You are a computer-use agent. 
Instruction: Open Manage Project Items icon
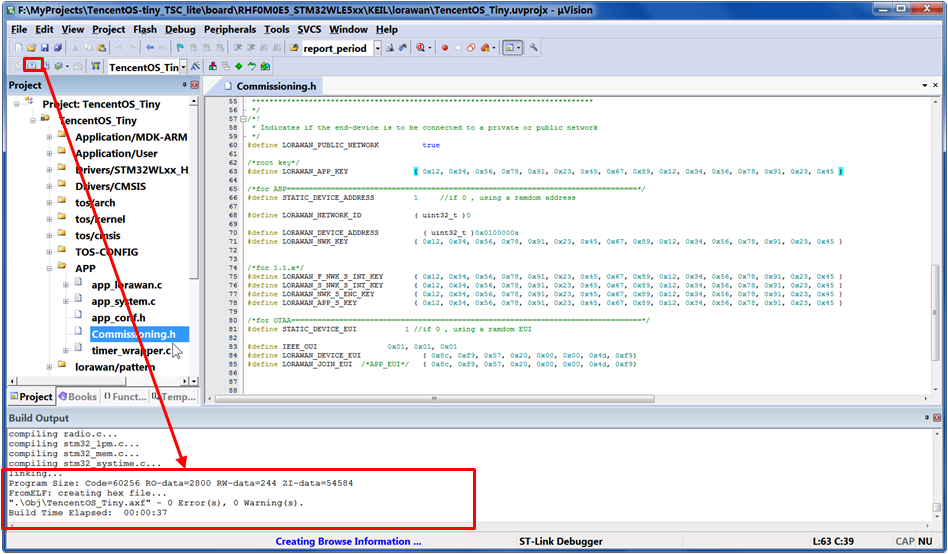(213, 66)
